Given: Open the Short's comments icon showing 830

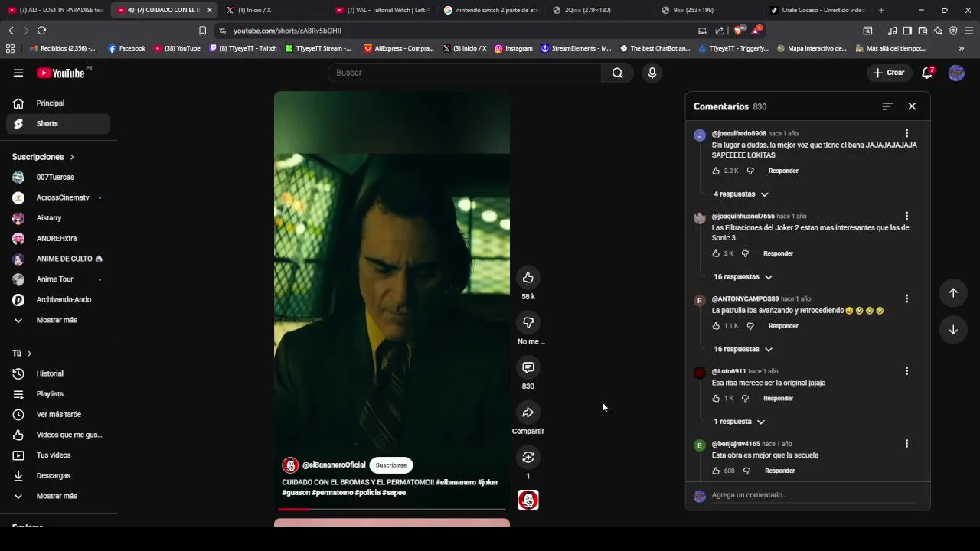Looking at the screenshot, I should coord(528,367).
